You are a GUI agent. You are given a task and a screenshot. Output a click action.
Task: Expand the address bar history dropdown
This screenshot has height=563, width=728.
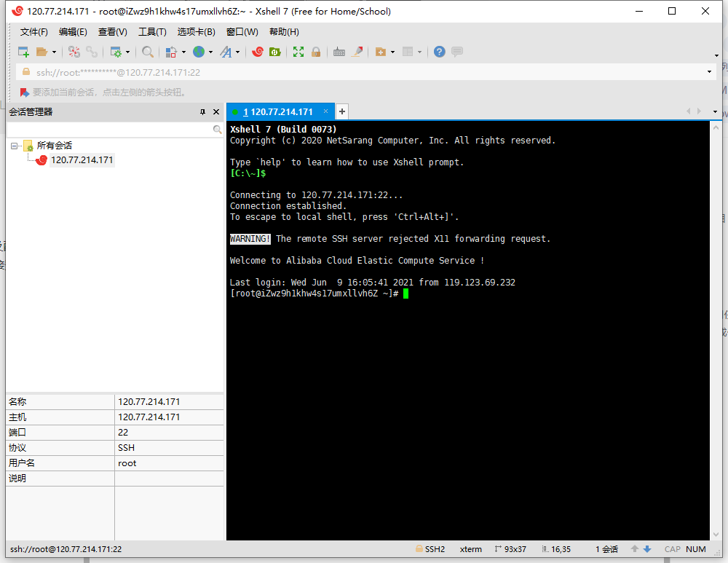pyautogui.click(x=709, y=72)
